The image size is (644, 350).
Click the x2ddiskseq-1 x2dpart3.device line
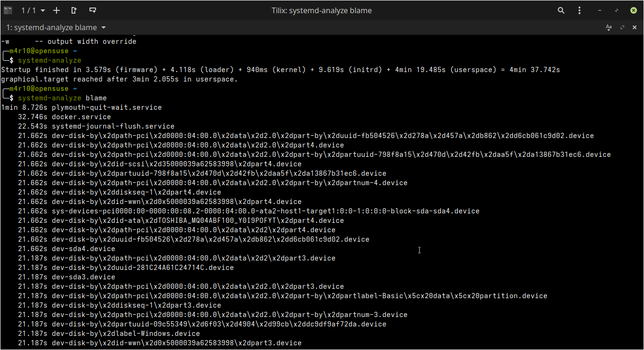tap(120, 305)
